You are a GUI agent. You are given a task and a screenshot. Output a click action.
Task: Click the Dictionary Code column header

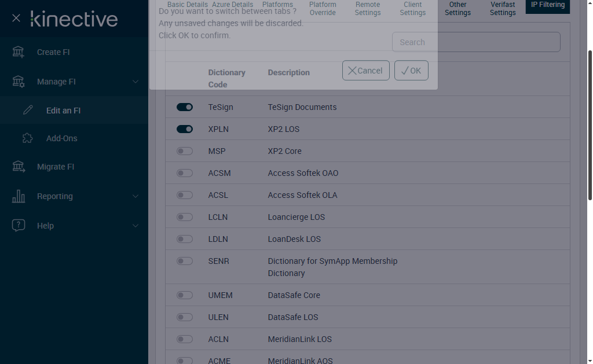226,78
